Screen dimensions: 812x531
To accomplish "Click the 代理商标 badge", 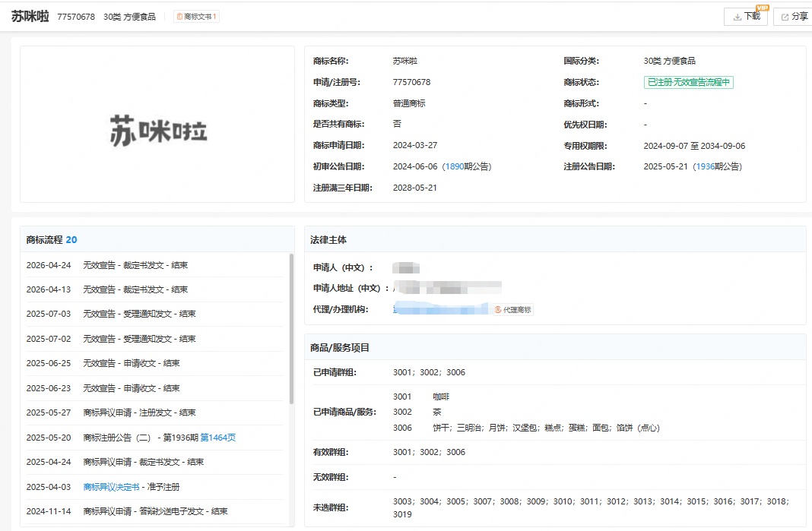I will [x=512, y=309].
